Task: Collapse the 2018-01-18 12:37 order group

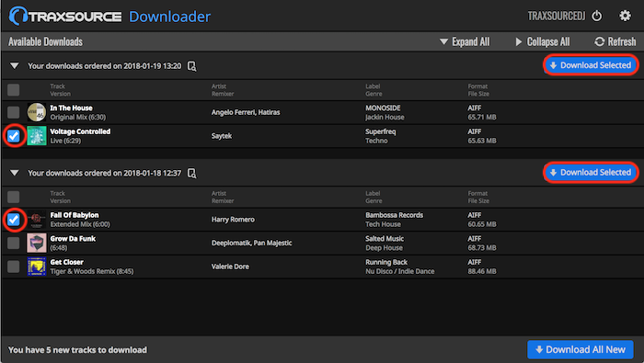Action: (15, 173)
